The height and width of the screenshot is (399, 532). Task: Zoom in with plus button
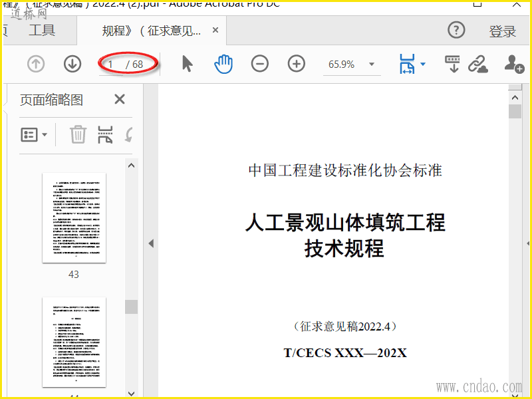pyautogui.click(x=297, y=64)
